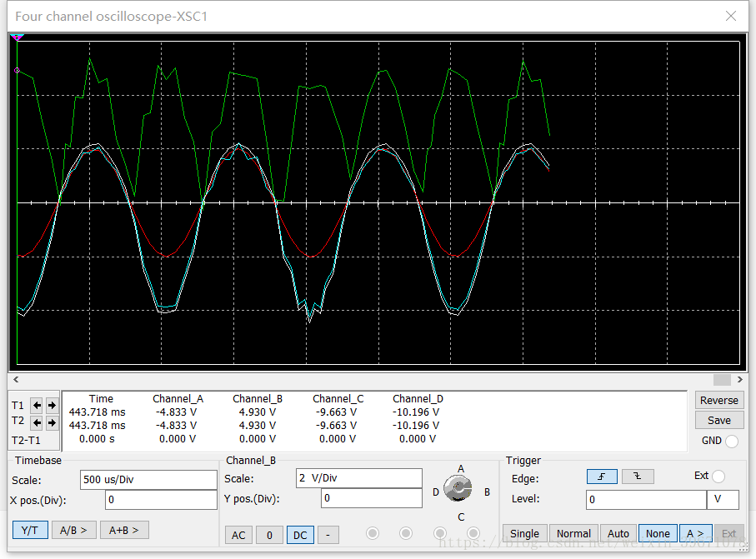Close the oscilloscope window
Viewport: 756px width, 559px height.
tap(731, 16)
